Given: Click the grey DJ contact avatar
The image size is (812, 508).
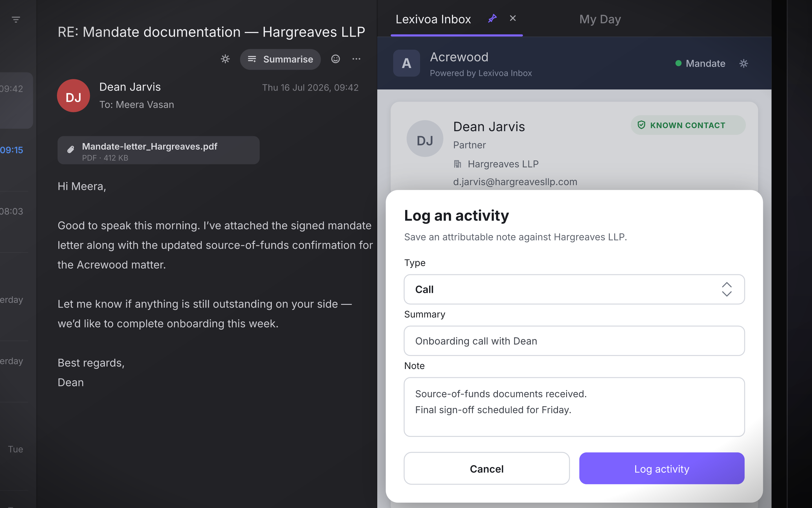Looking at the screenshot, I should 425,139.
